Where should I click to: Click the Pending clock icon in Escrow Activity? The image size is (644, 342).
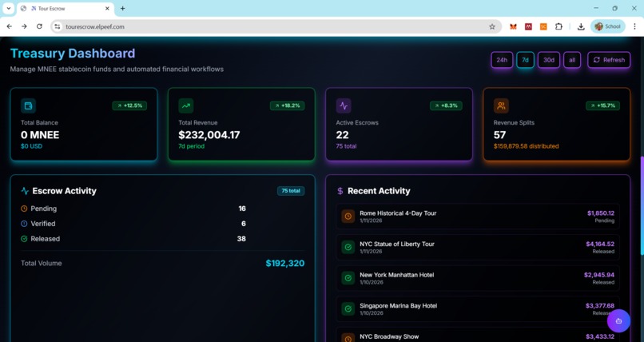tap(24, 209)
